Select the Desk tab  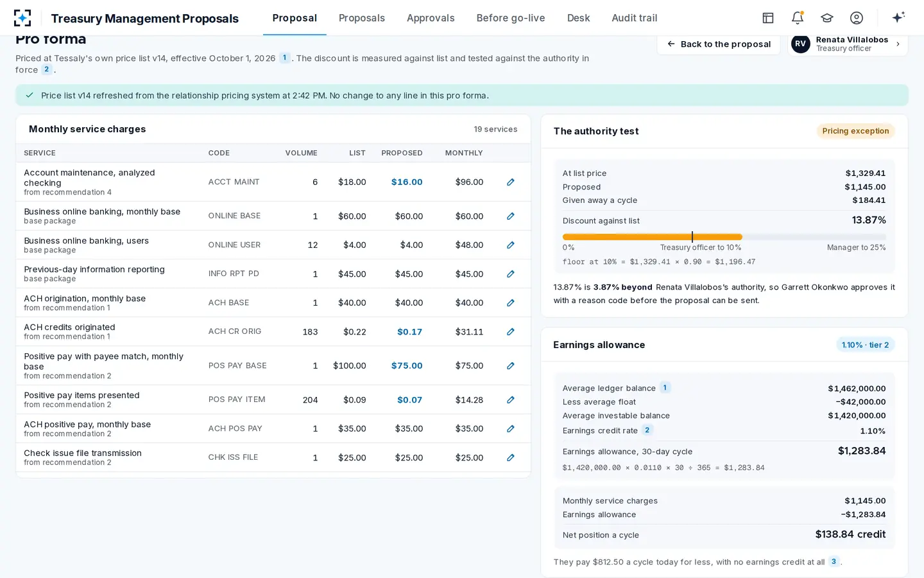(578, 18)
